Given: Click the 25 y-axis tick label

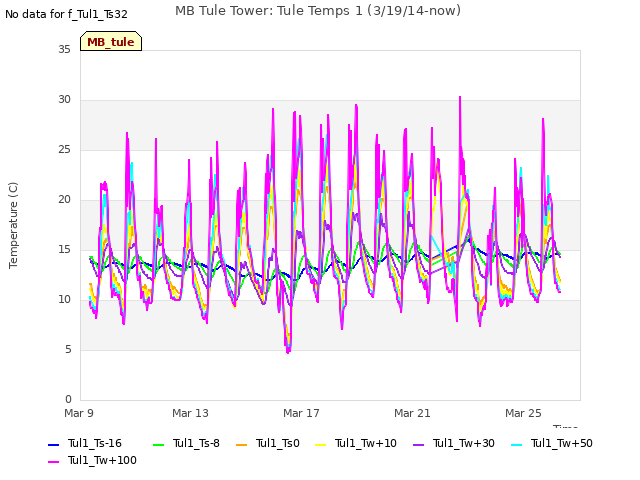Looking at the screenshot, I should [64, 149].
